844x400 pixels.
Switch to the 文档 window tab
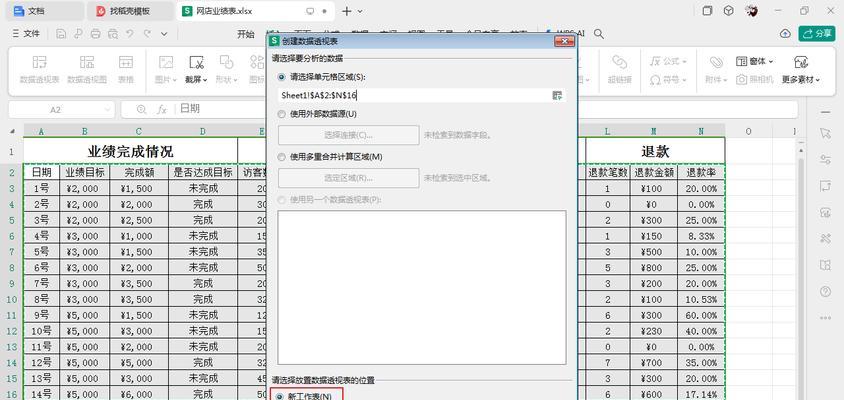point(45,11)
